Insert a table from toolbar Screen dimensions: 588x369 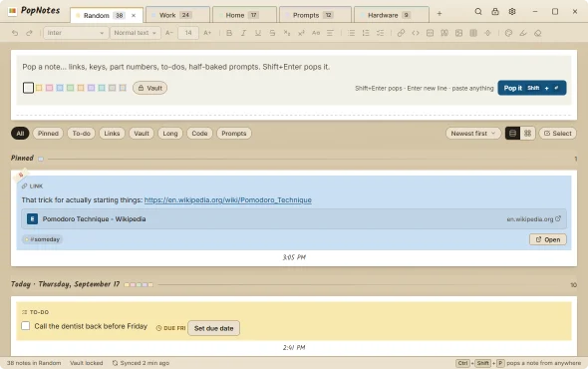point(473,33)
